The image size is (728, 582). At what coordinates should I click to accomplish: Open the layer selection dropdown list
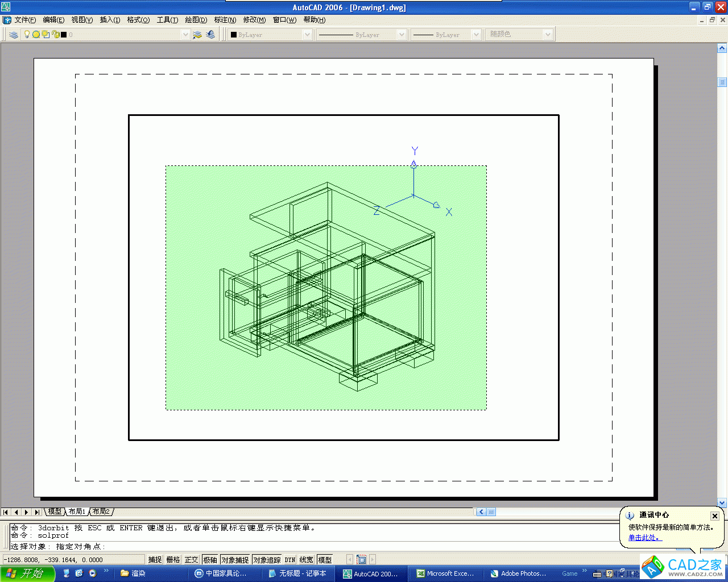pyautogui.click(x=185, y=34)
